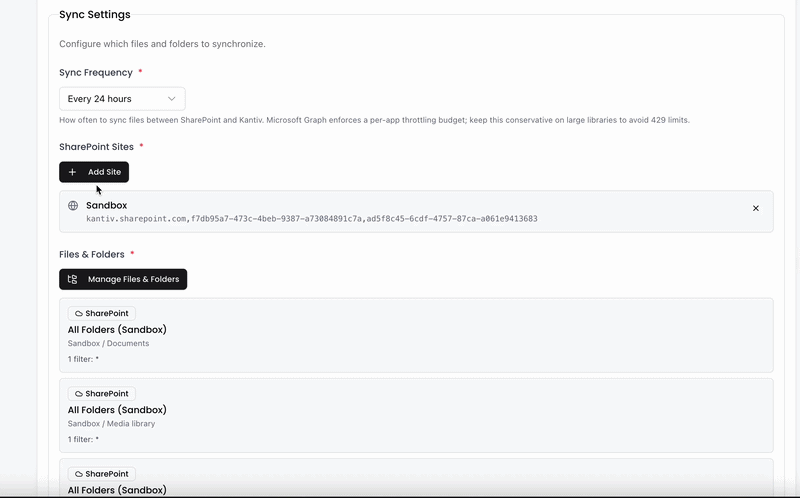Select the Sandbox site name

107,205
